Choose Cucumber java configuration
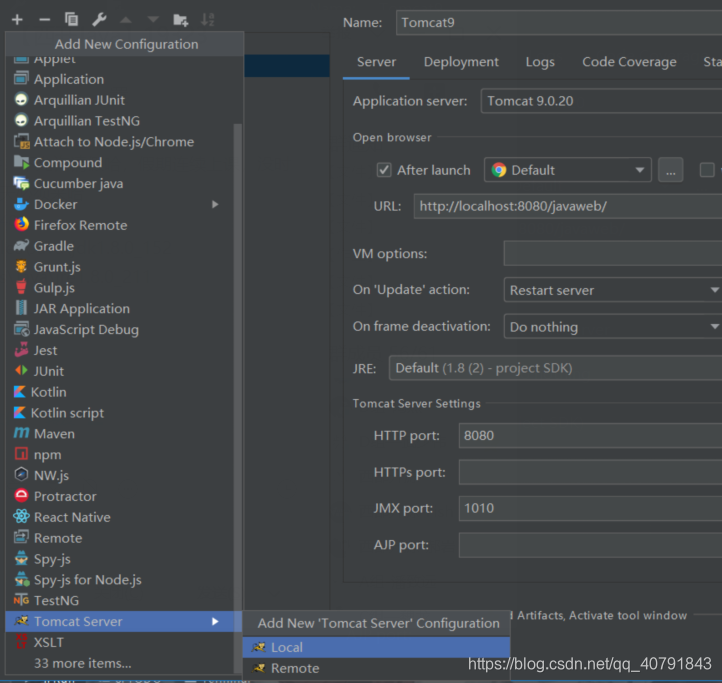 click(123, 183)
